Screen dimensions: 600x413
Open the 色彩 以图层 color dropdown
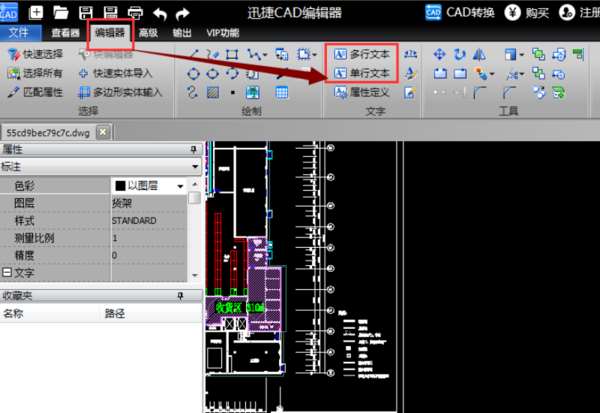coord(180,186)
